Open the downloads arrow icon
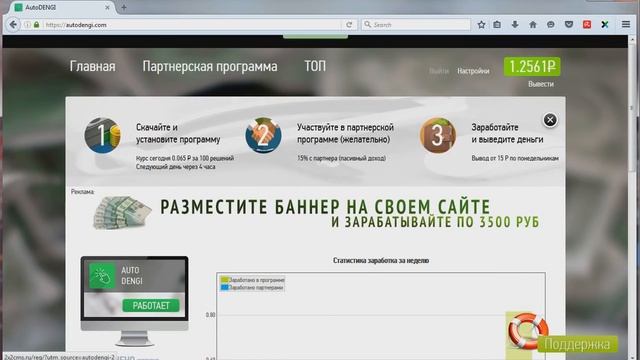640x360 pixels. click(x=515, y=24)
